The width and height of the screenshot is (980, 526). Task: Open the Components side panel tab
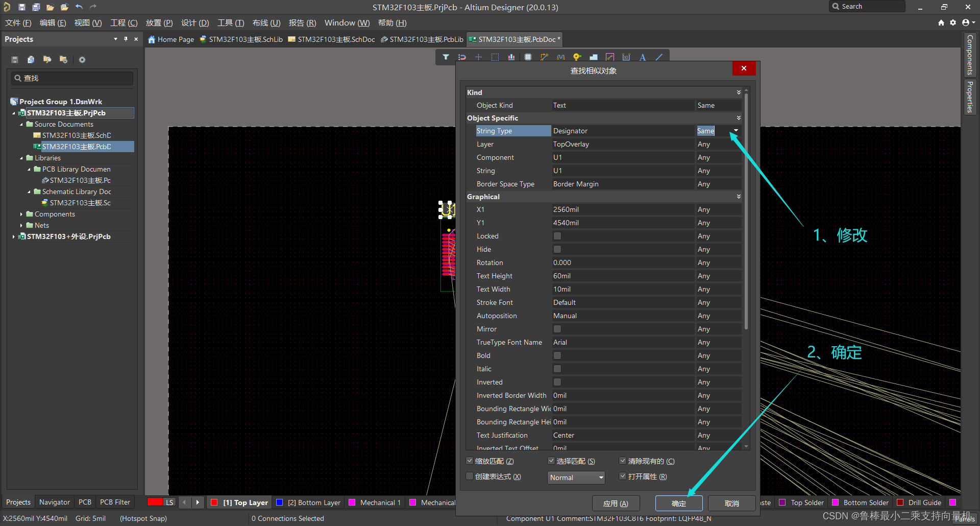point(970,55)
